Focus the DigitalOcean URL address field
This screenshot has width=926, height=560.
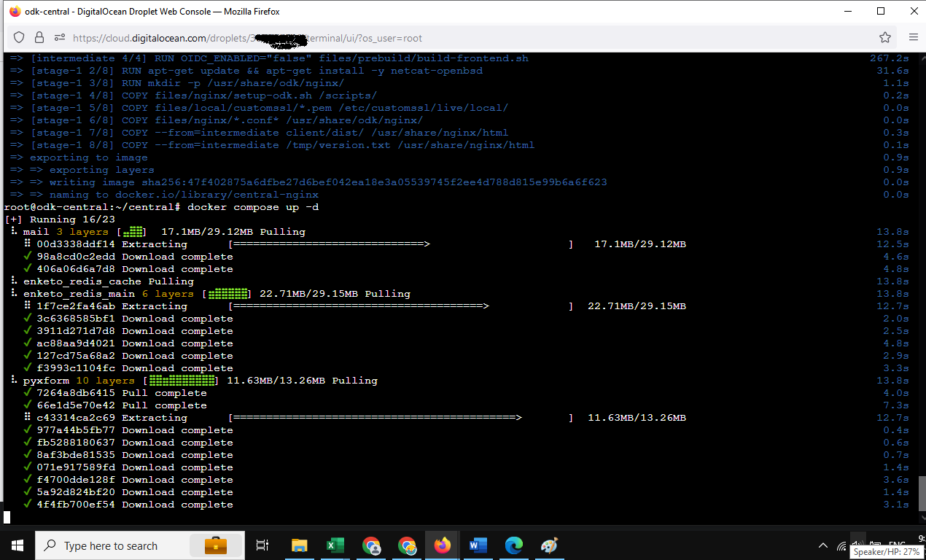tap(467, 38)
